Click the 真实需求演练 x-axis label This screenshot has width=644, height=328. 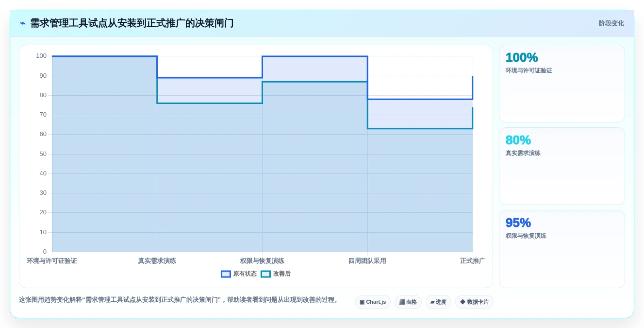(157, 261)
